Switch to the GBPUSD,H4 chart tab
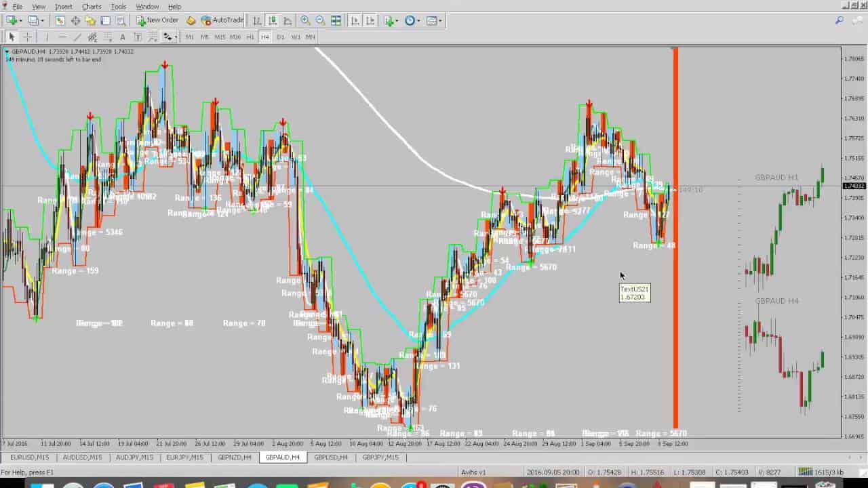This screenshot has width=868, height=488. [x=331, y=457]
